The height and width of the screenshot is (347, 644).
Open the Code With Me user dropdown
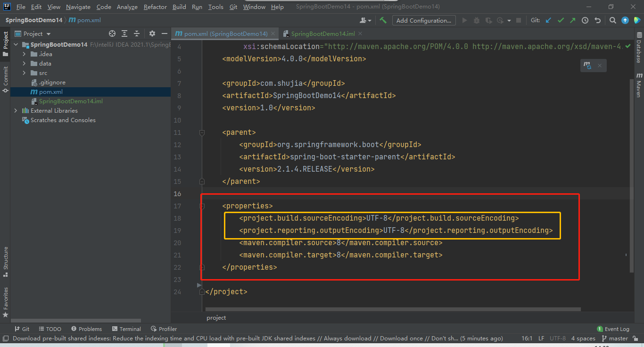coord(365,20)
